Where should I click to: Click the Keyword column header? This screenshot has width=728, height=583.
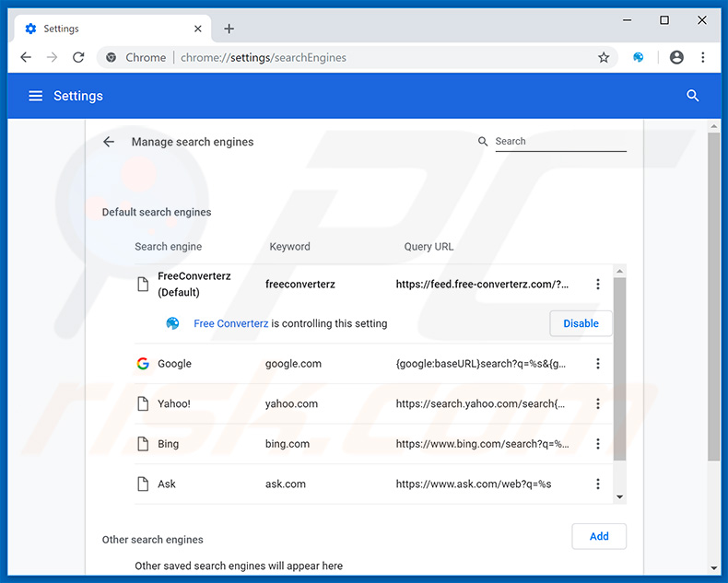289,247
